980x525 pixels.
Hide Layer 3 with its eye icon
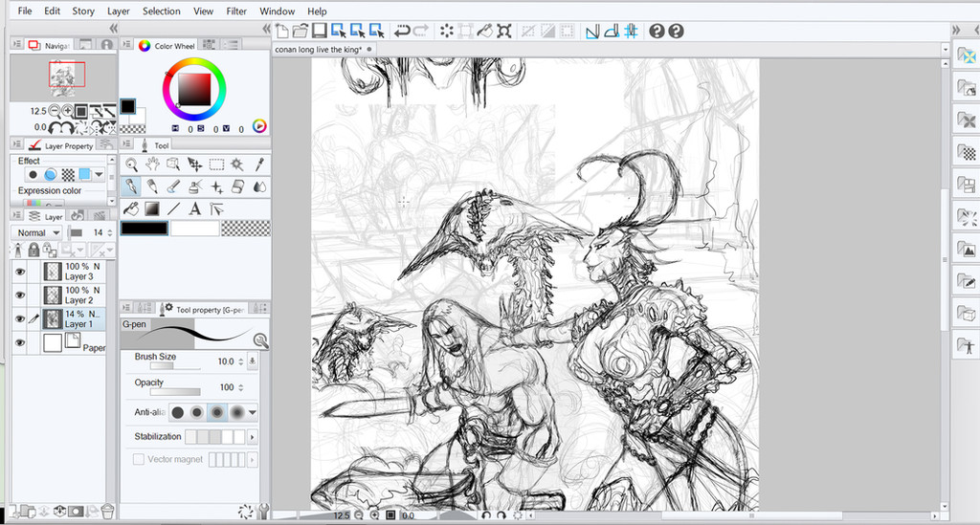(20, 272)
